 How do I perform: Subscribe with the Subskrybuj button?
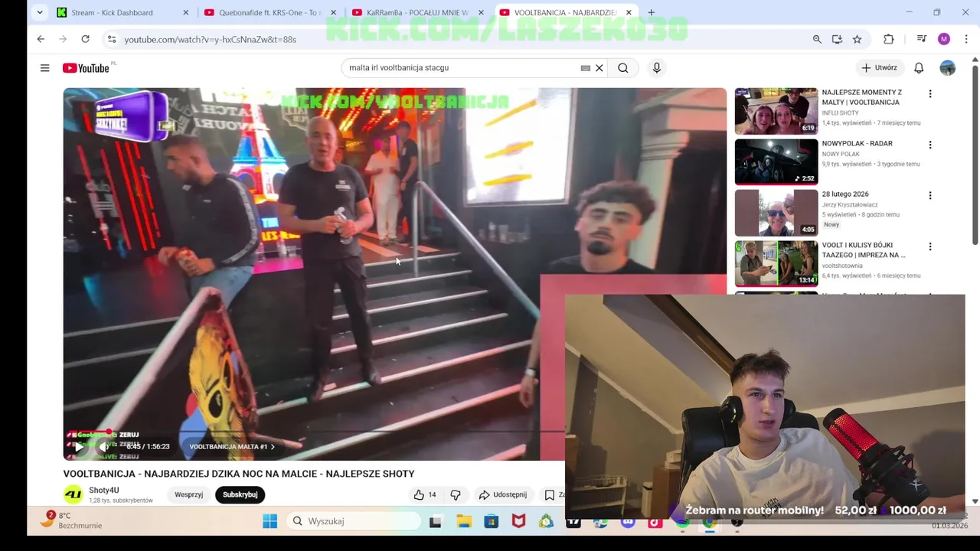pos(240,495)
